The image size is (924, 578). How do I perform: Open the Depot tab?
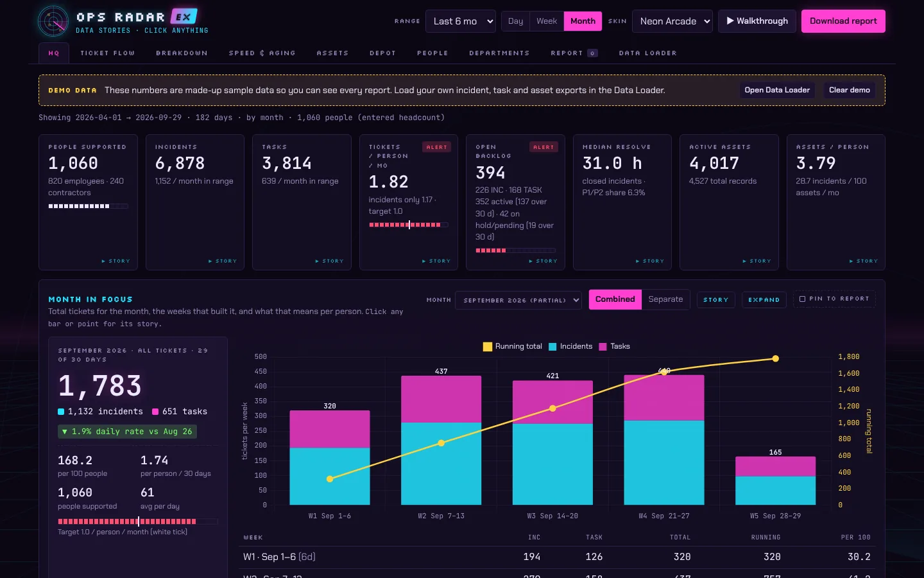pos(383,53)
